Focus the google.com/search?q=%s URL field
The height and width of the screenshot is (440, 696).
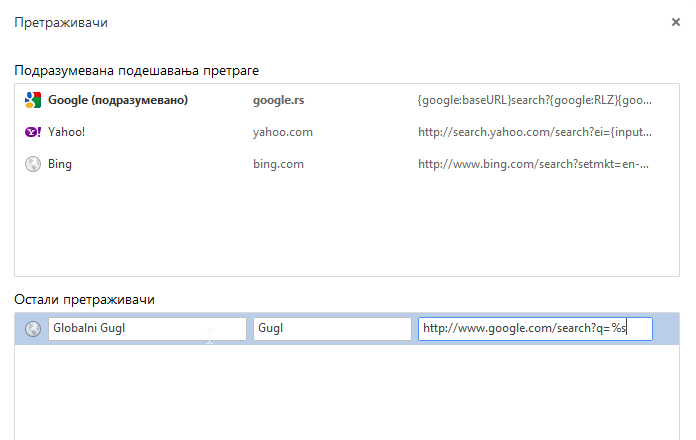click(535, 329)
